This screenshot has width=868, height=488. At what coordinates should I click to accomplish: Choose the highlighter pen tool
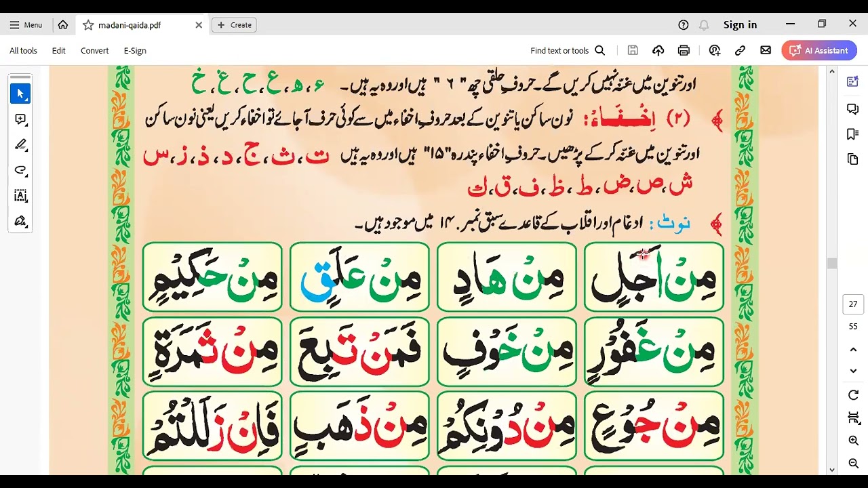pyautogui.click(x=20, y=144)
